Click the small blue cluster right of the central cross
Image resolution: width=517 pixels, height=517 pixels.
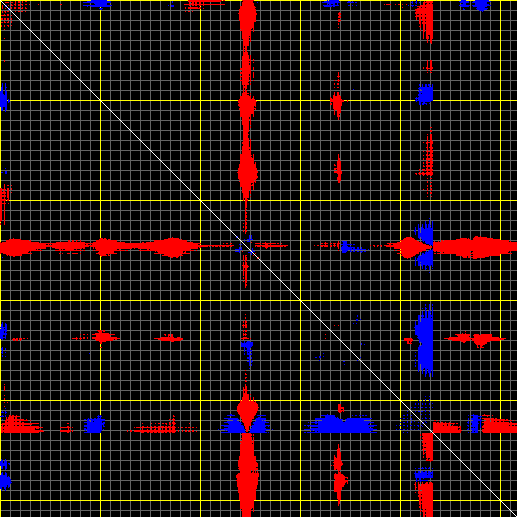click(350, 247)
